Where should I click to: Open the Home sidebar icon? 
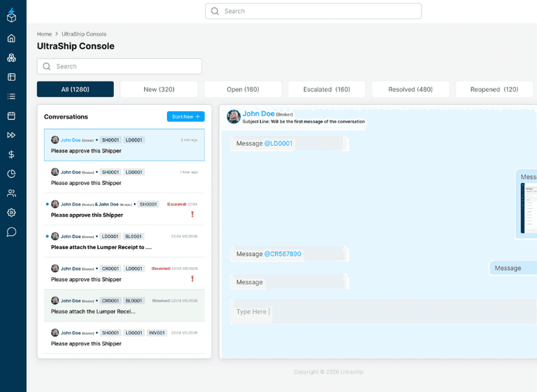click(x=11, y=38)
